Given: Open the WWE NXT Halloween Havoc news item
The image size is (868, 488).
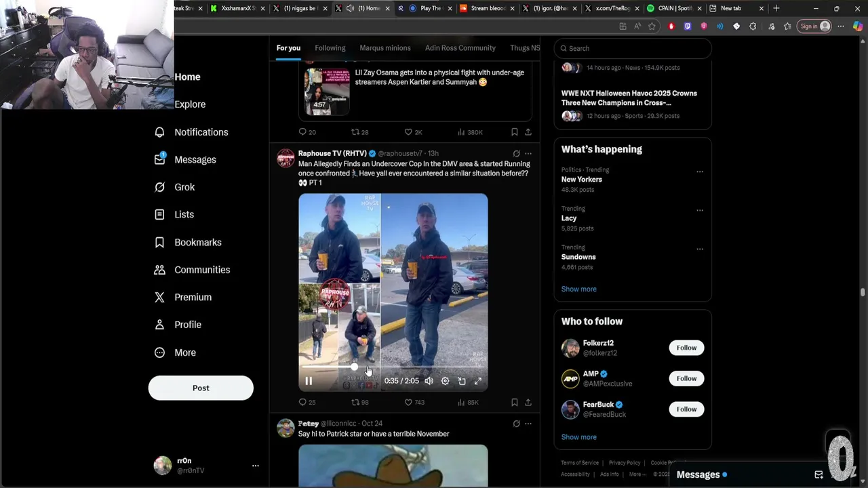Looking at the screenshot, I should (629, 98).
